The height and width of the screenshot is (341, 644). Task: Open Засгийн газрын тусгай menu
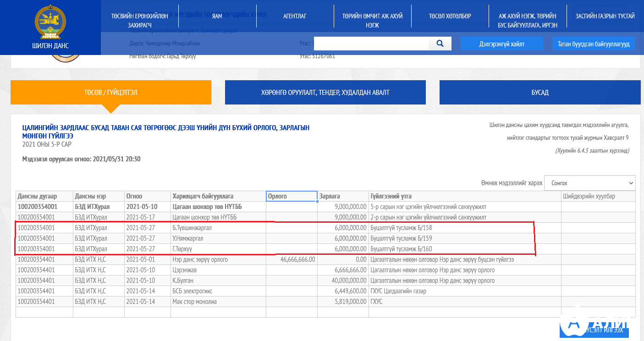605,16
